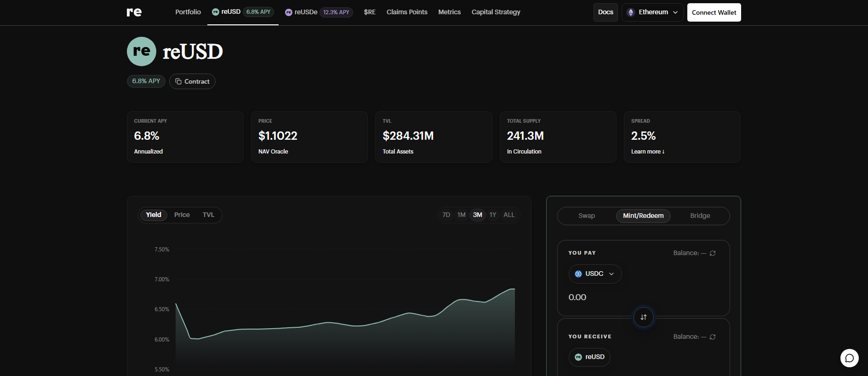Open the Ethereum network dropdown

point(652,12)
